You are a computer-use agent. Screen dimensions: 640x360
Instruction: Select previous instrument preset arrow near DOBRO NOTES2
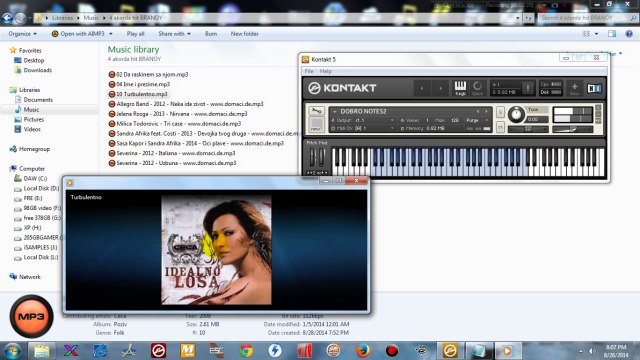(x=478, y=111)
